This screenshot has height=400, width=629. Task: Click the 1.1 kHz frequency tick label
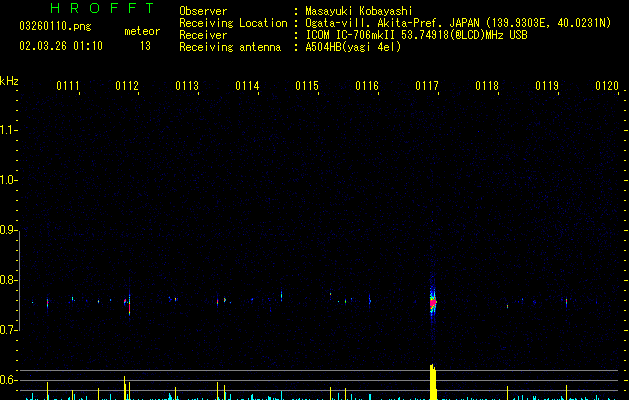pos(8,130)
